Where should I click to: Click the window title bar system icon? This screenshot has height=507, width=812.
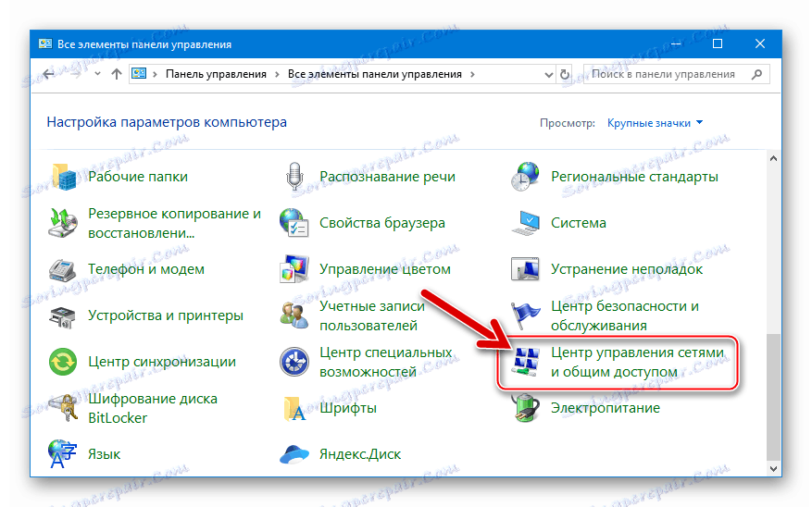coord(45,44)
